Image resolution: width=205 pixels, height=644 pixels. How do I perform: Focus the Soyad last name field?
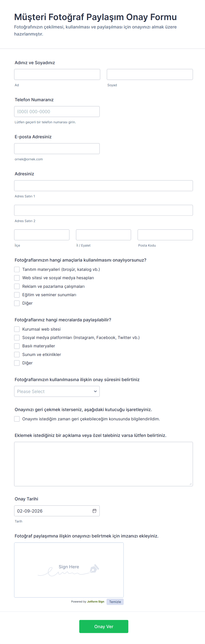pyautogui.click(x=150, y=75)
